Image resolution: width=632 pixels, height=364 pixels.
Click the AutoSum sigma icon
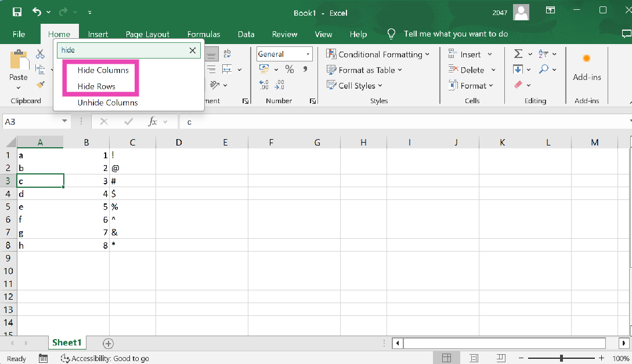tap(518, 54)
